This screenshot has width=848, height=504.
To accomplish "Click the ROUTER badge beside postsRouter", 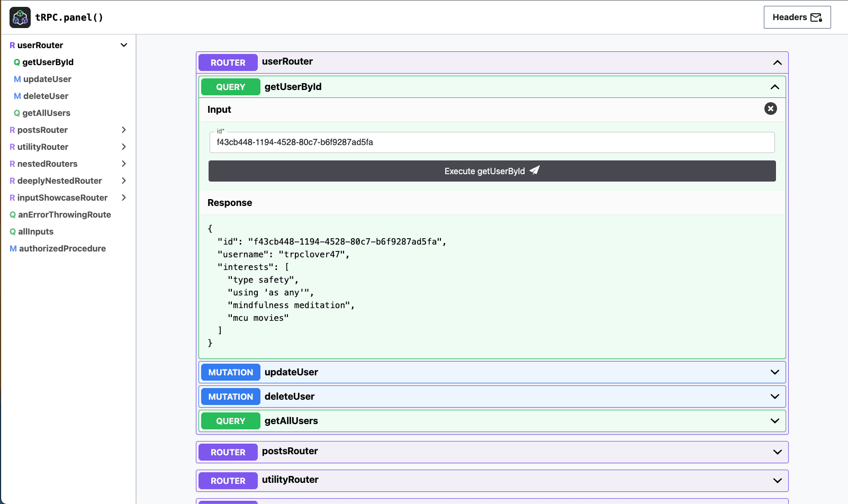I will coord(228,452).
